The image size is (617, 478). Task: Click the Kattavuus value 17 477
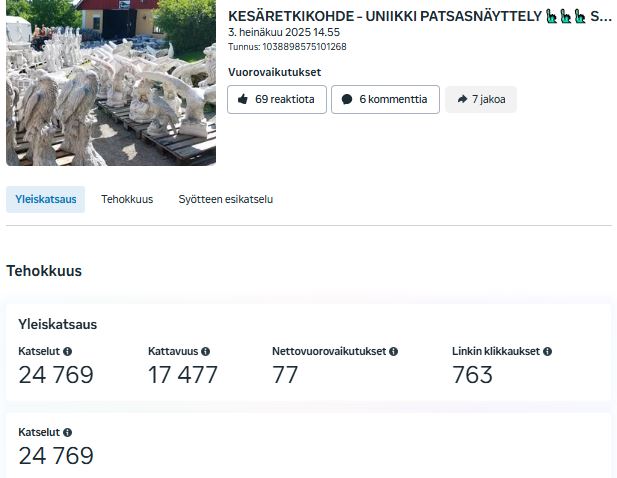[x=183, y=375]
